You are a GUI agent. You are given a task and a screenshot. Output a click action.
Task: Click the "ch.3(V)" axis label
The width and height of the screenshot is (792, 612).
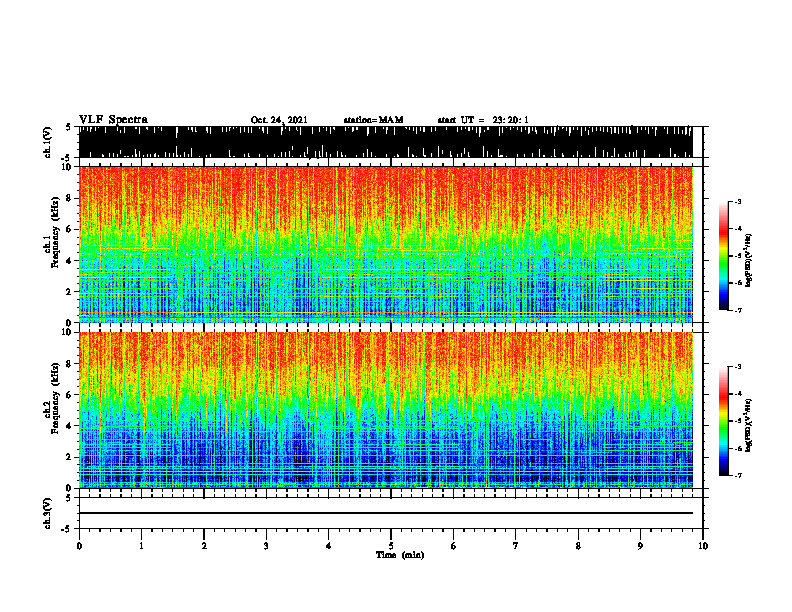(48, 513)
